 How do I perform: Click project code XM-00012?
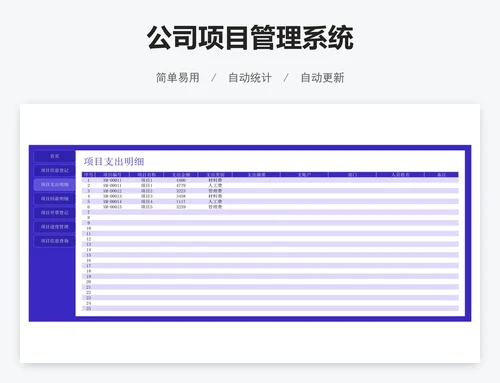tap(112, 191)
